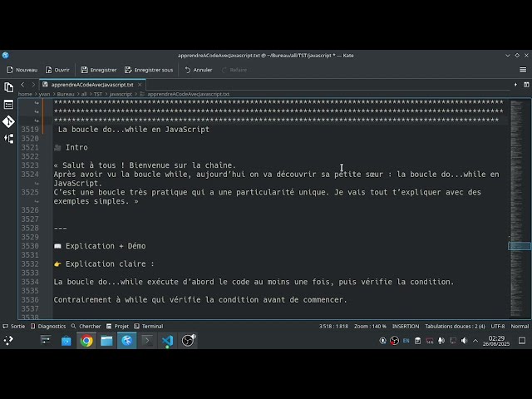Switch to the Kate taskbar entry

click(127, 341)
